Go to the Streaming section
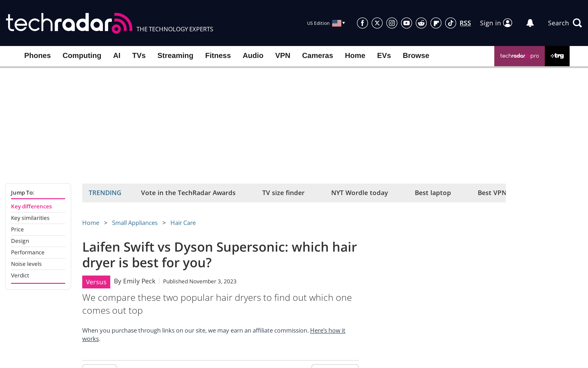 tap(175, 55)
